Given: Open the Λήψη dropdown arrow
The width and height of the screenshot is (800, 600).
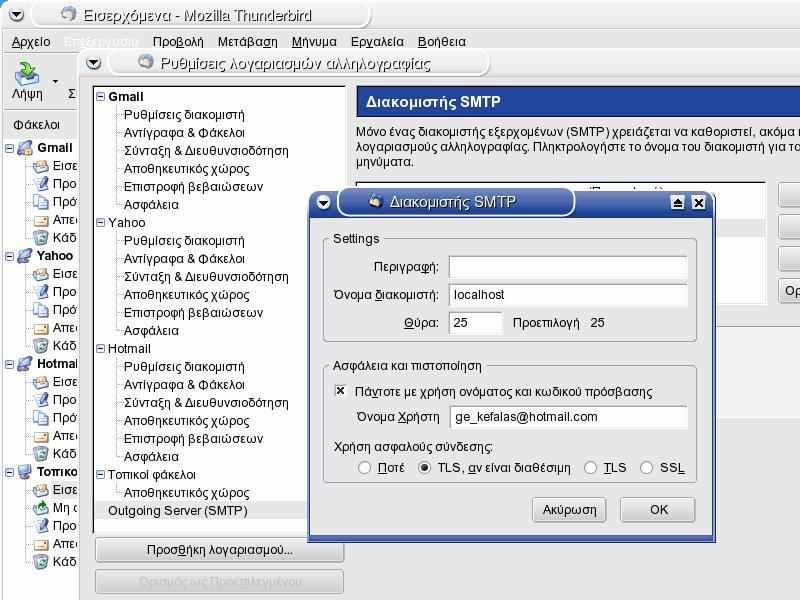Looking at the screenshot, I should 55,81.
